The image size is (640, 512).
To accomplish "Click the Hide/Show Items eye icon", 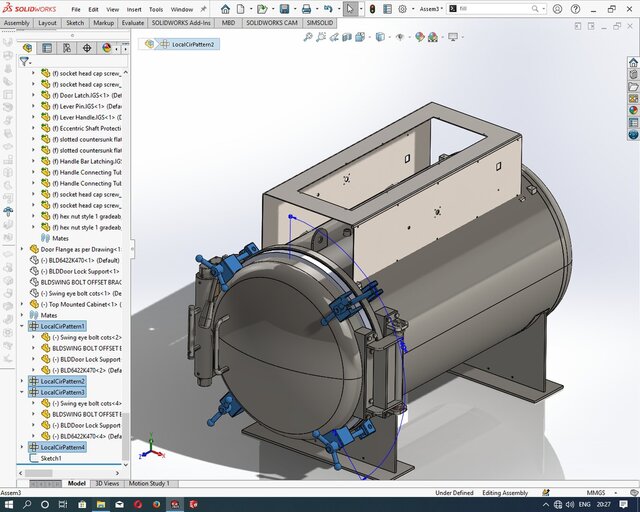I will click(x=401, y=37).
